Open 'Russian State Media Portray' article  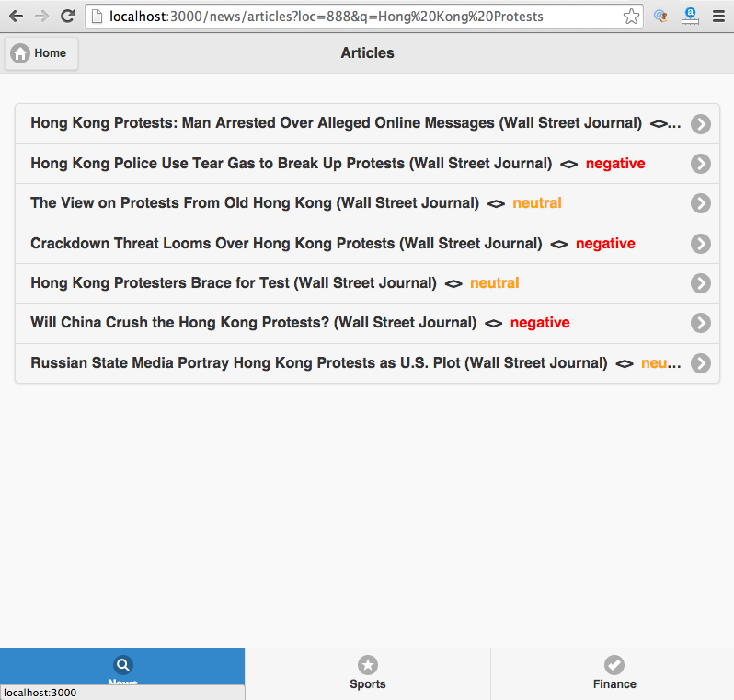point(367,363)
